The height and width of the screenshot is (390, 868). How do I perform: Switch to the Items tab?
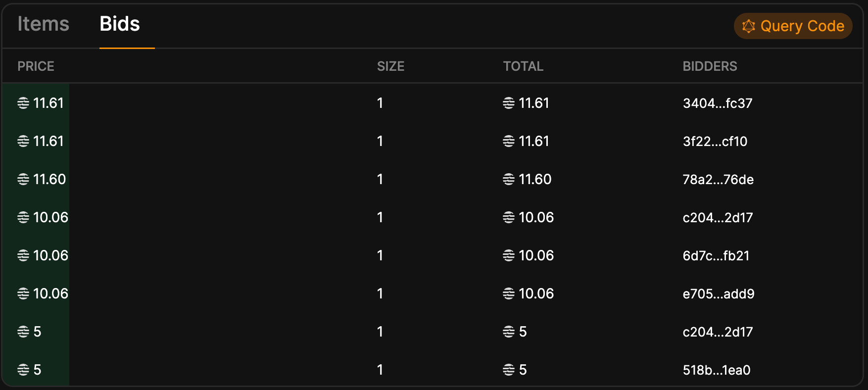[x=43, y=24]
